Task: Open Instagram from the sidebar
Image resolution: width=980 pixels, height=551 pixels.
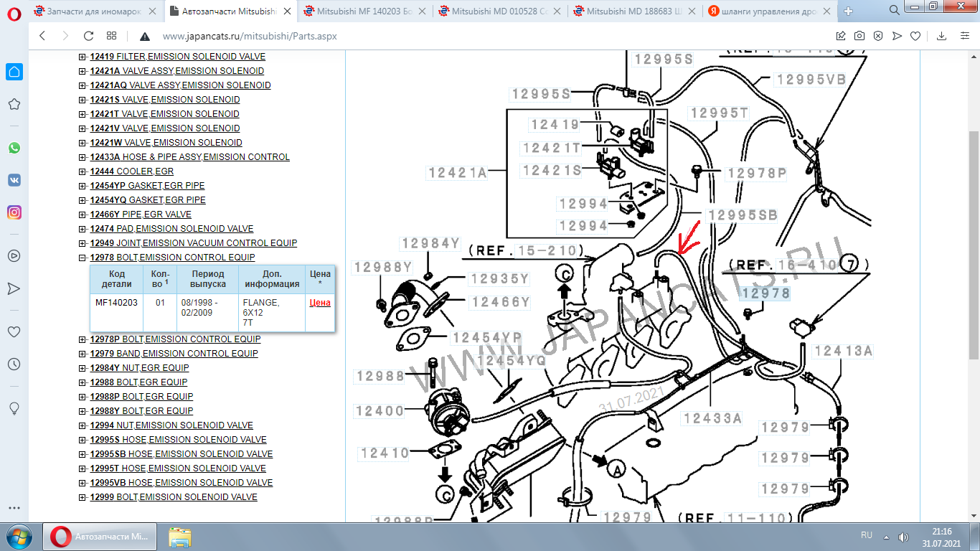Action: (x=14, y=212)
